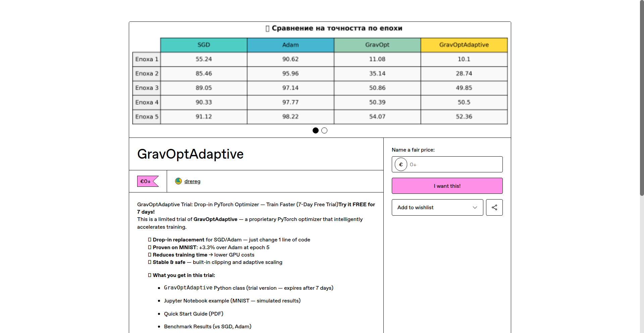Image resolution: width=644 pixels, height=333 pixels.
Task: Click the 35.14 GravOpt table value
Action: pos(377,73)
